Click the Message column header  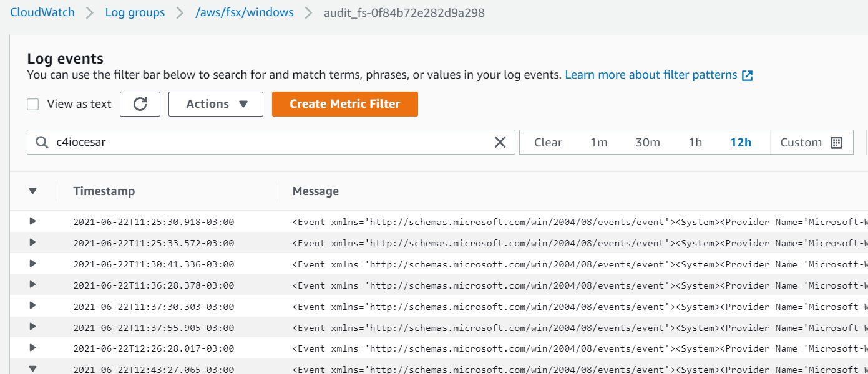(x=316, y=191)
